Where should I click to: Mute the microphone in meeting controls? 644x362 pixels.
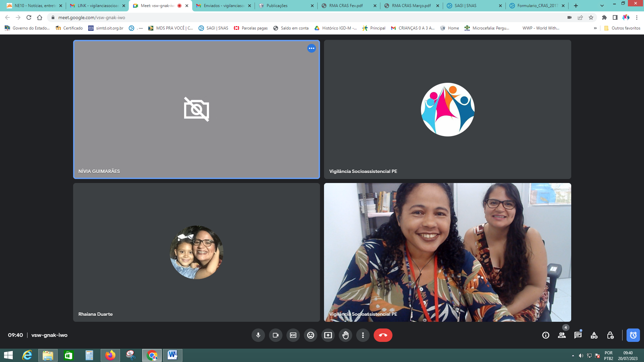pos(258,335)
